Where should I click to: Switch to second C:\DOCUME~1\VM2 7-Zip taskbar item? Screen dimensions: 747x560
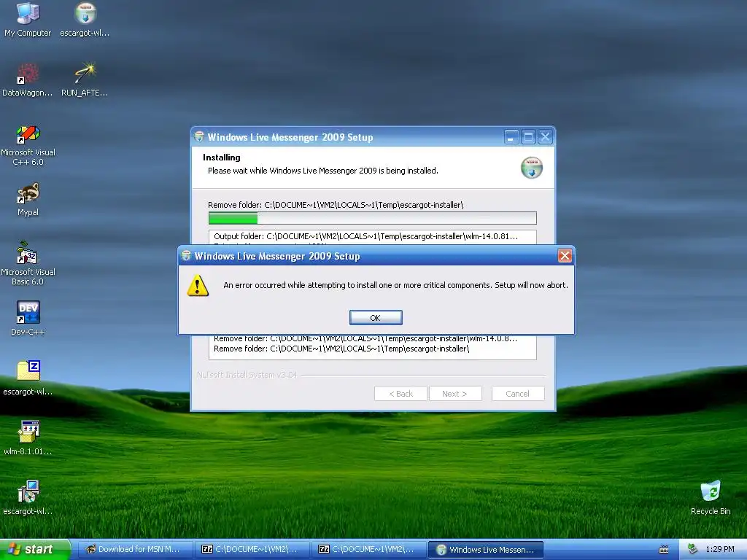[x=368, y=550]
